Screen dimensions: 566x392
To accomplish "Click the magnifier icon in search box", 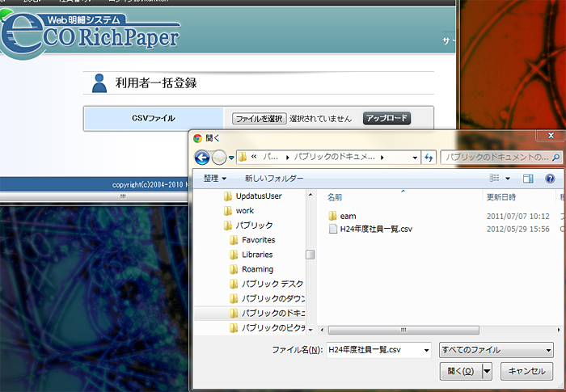I will (x=555, y=158).
